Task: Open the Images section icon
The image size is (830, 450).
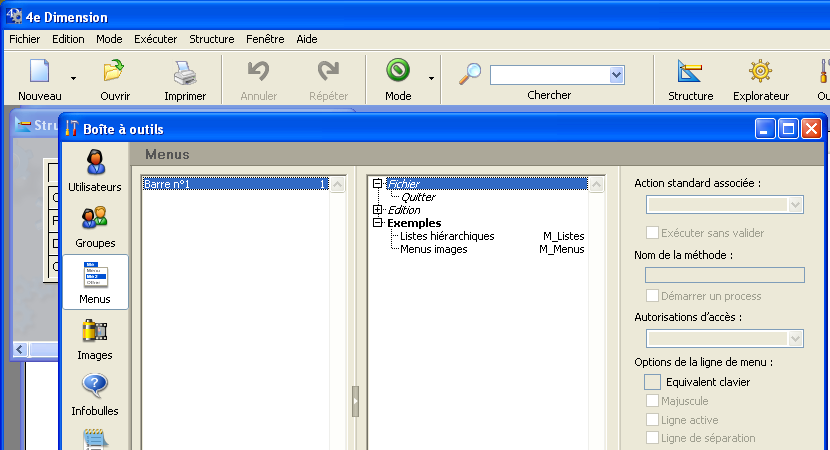Action: click(95, 331)
